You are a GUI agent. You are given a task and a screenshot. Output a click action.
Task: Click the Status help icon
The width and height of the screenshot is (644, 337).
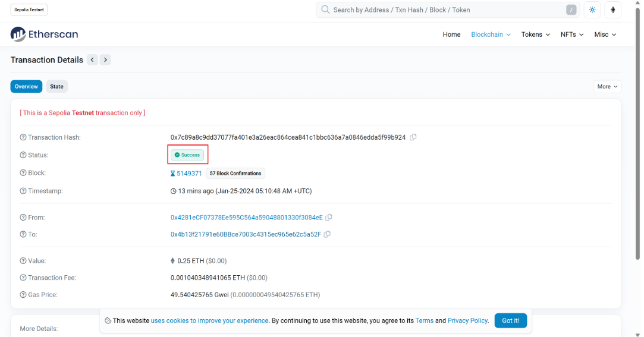[23, 155]
